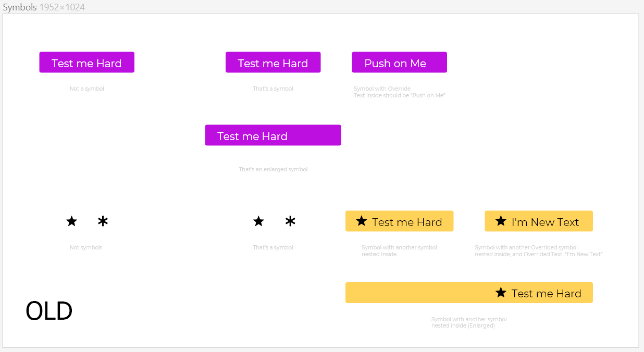Viewport: 644px width, 352px height.
Task: Select the large 'OLD' text
Action: pyautogui.click(x=49, y=311)
